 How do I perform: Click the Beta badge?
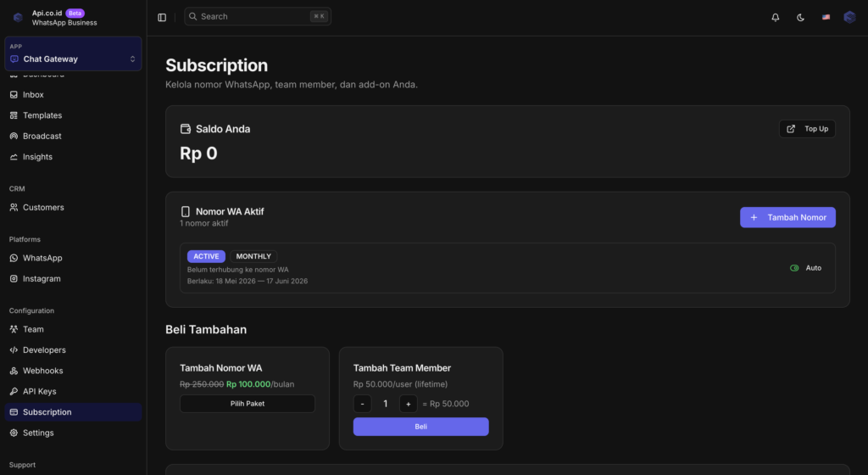[75, 13]
